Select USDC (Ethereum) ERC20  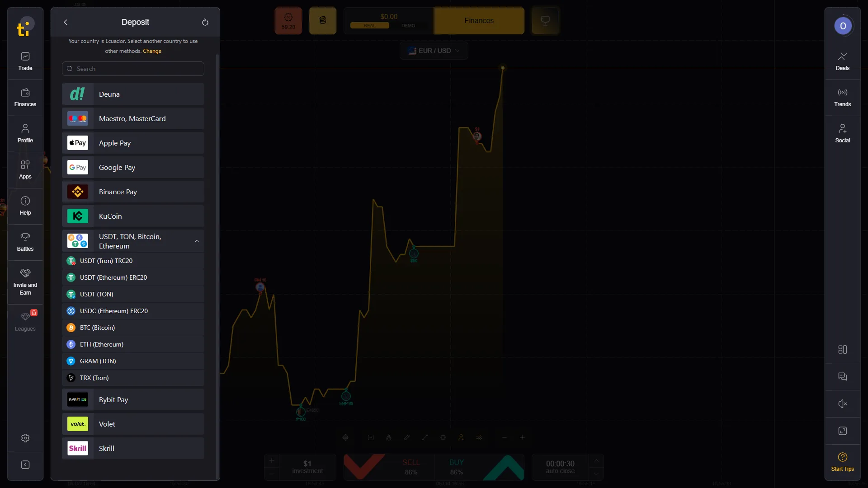(133, 311)
